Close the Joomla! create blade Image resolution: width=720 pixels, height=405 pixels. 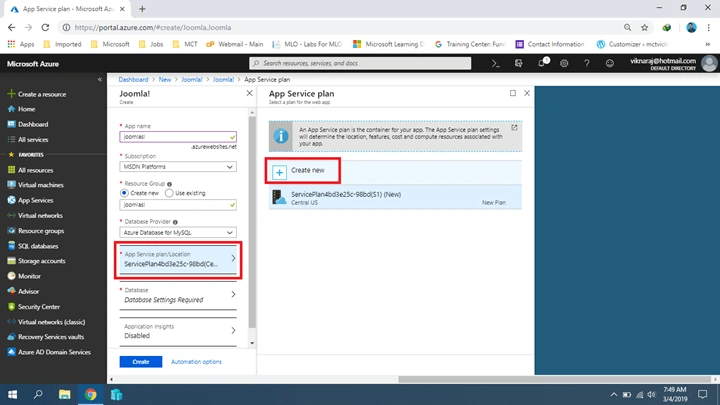tap(249, 93)
